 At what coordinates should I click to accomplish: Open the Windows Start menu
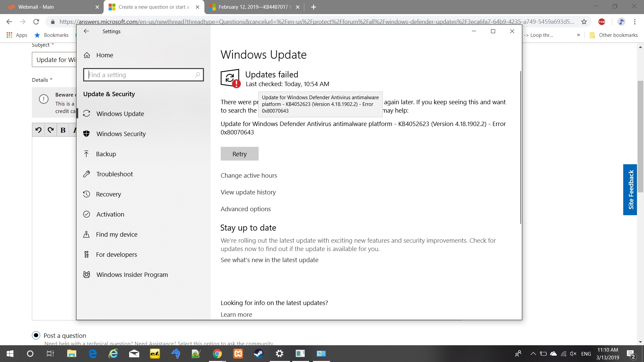pyautogui.click(x=10, y=354)
